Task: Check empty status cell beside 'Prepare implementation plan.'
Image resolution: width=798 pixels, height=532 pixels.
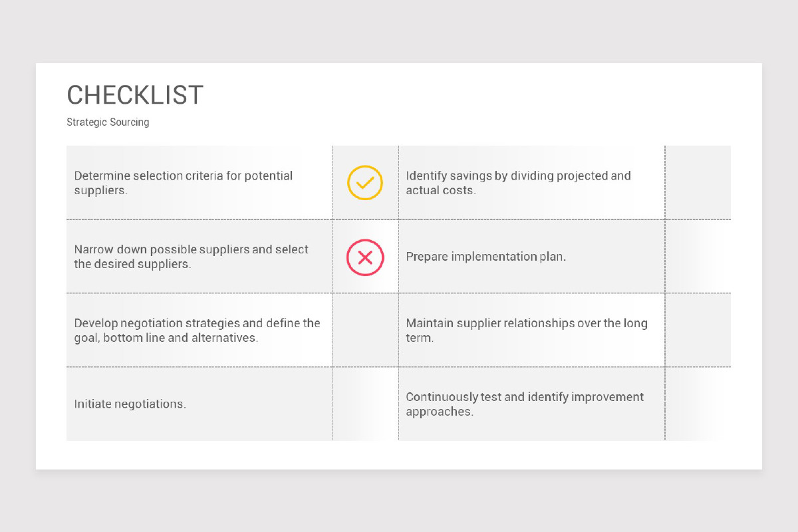Action: click(x=698, y=256)
